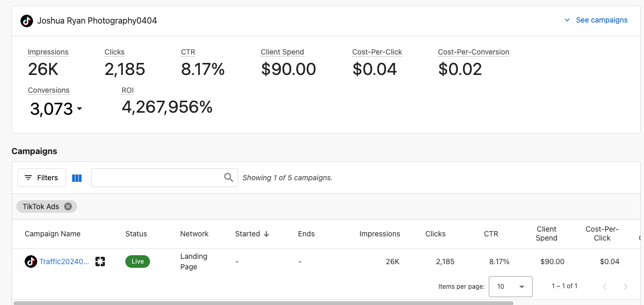Screen dimensions: 644x305
Task: Click the Live status badge
Action: [137, 262]
